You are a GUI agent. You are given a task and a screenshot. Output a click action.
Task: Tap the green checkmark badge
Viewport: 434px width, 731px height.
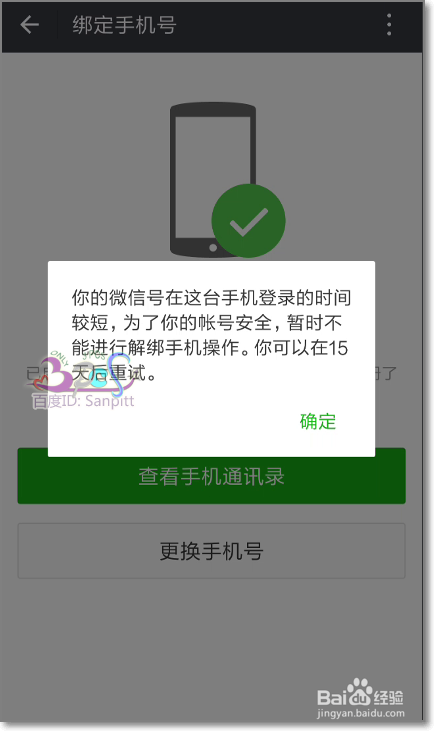(248, 221)
